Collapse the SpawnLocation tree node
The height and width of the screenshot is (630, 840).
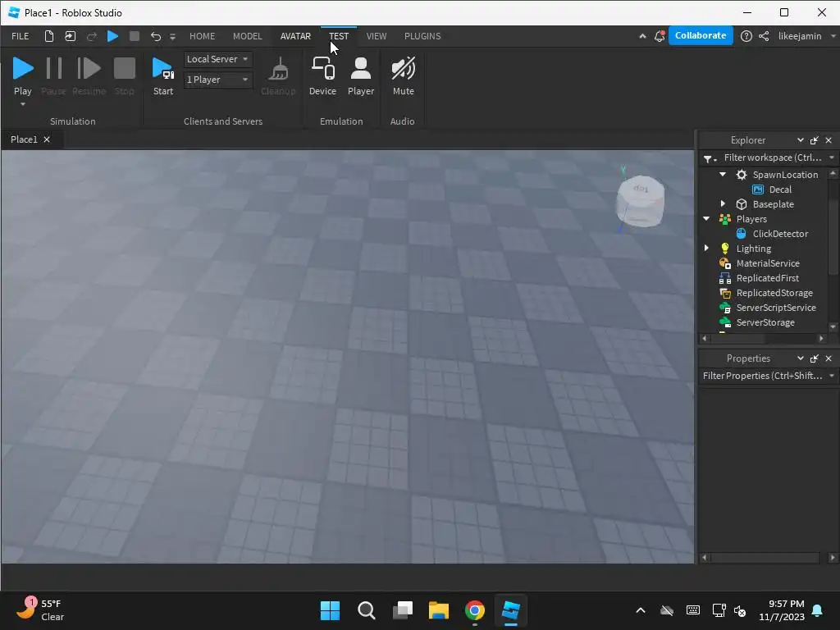[x=723, y=174]
